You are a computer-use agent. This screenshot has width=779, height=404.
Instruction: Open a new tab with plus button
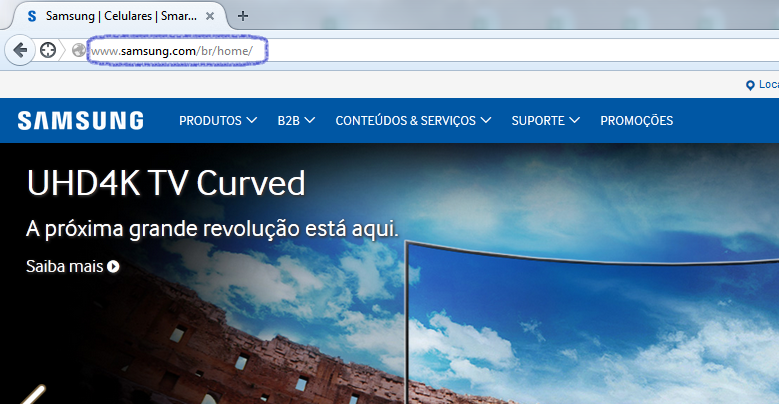(242, 16)
